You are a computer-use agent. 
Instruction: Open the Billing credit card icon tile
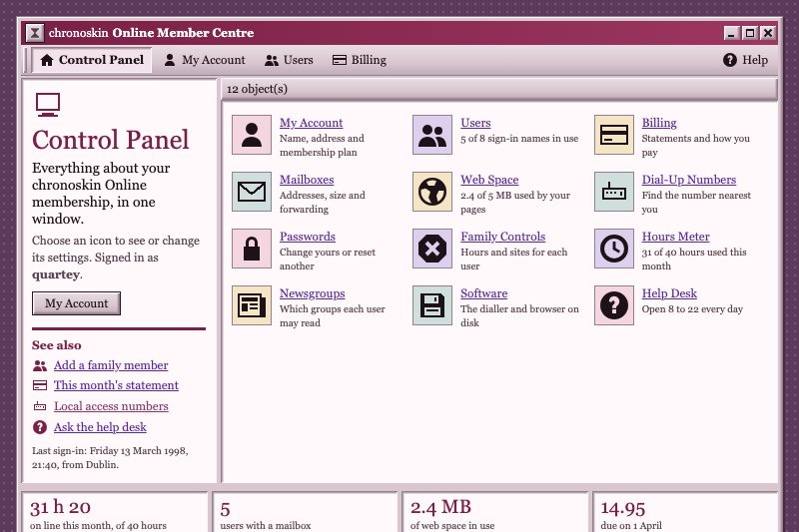(614, 135)
